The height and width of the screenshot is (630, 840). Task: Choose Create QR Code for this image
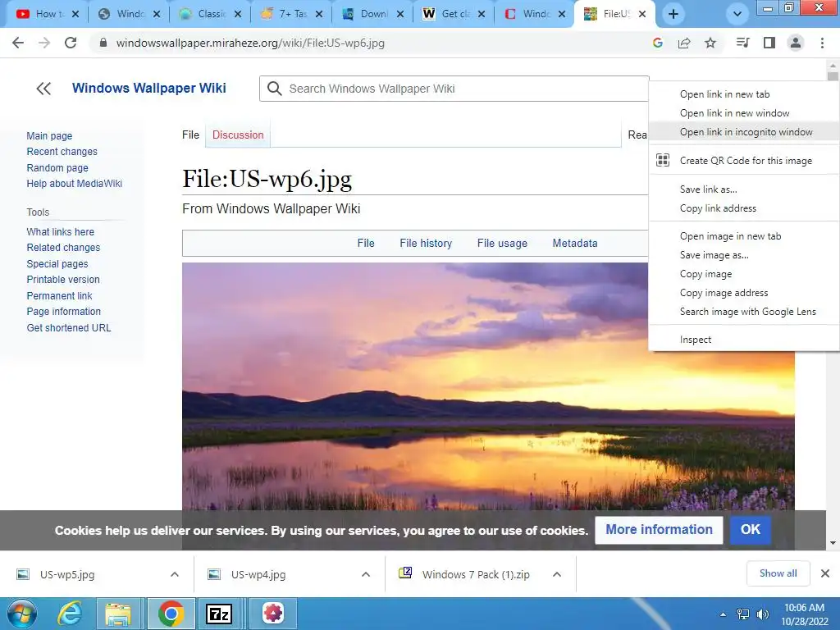tap(744, 161)
